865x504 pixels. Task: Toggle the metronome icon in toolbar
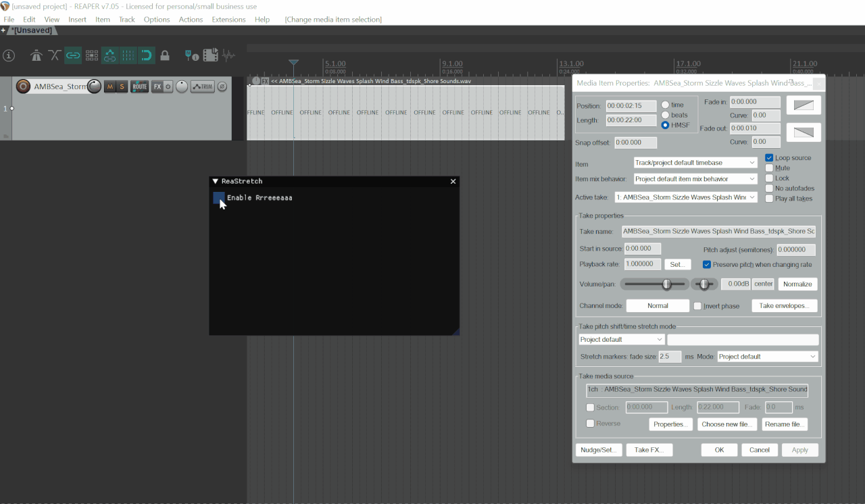pyautogui.click(x=36, y=55)
